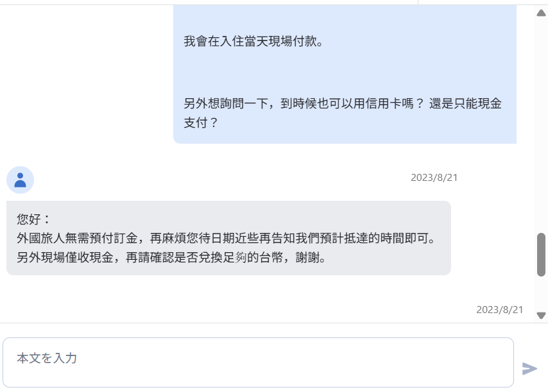Click the line starting 另外現場僅收現金
Screen dimensions: 548x392
171,257
